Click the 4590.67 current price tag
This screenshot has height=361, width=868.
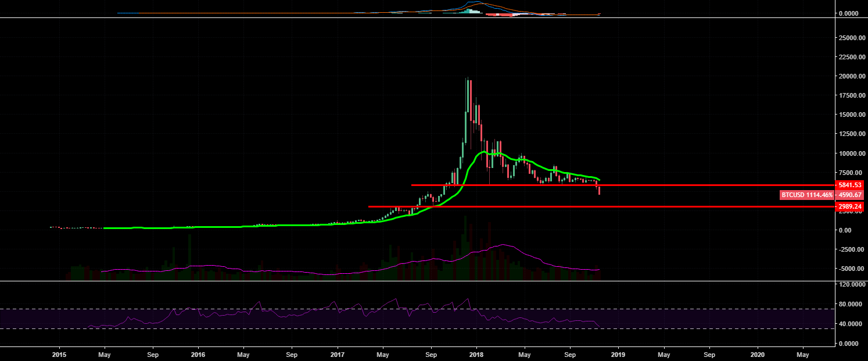[849, 195]
